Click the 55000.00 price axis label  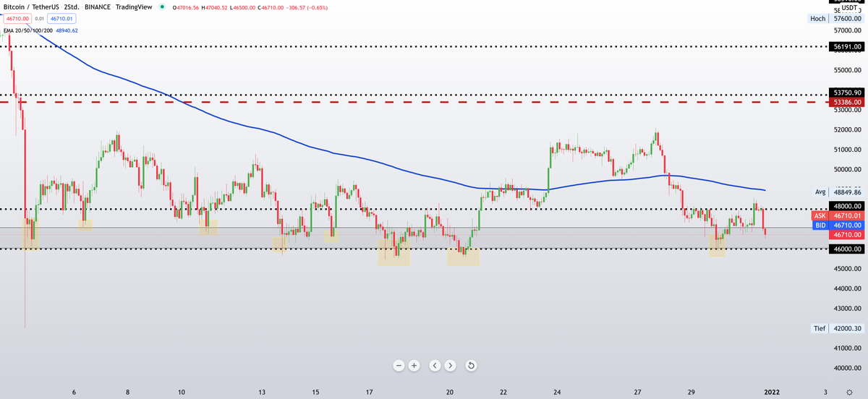tap(847, 71)
